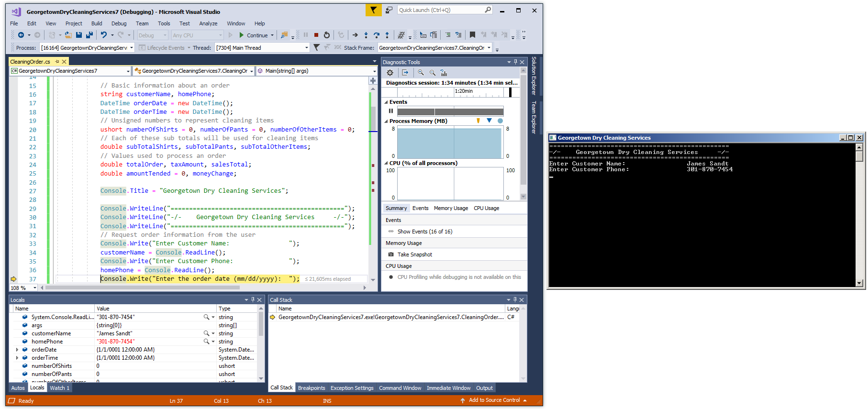Click the Take Snapshot camera icon
This screenshot has height=409, width=868.
pos(391,254)
